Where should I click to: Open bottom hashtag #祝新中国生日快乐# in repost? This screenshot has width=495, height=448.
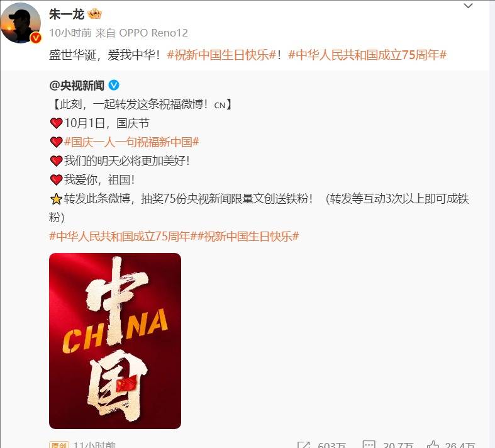(248, 236)
